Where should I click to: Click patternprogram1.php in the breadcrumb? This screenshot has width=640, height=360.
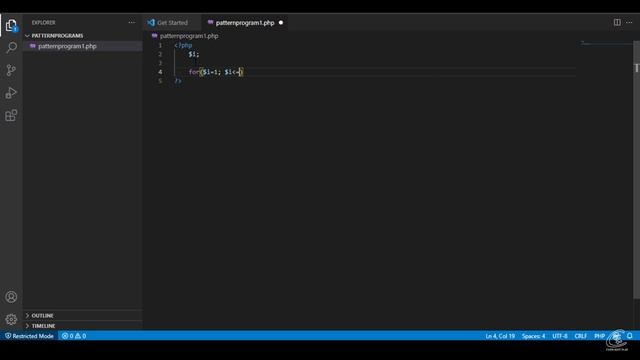(189, 36)
